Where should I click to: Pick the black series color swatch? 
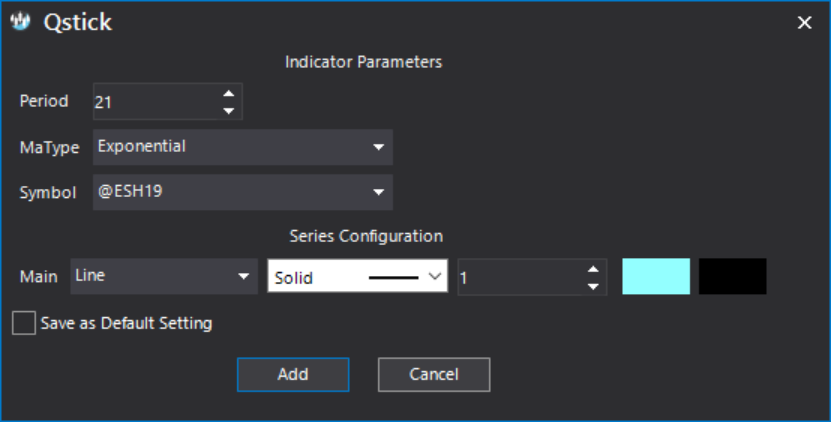click(732, 276)
